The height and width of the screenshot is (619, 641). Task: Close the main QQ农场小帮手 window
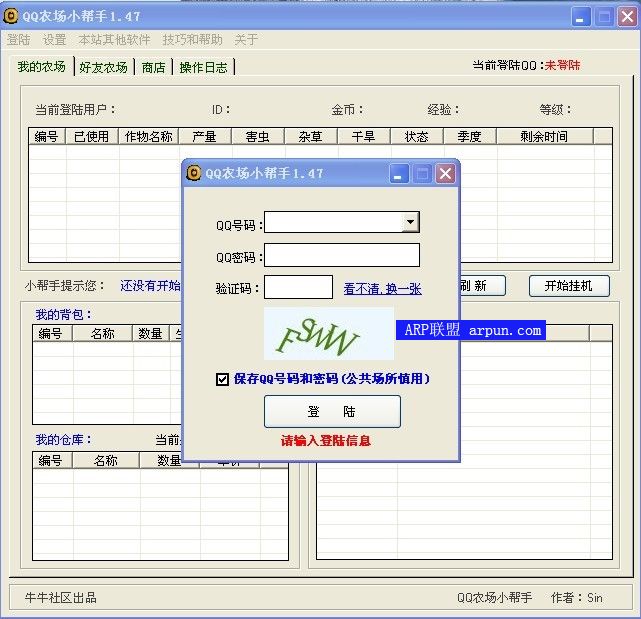point(628,17)
